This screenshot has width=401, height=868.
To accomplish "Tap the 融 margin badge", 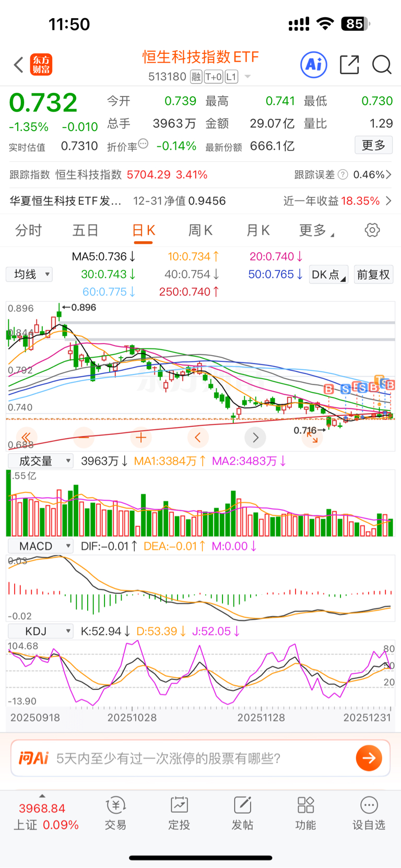I will click(196, 77).
